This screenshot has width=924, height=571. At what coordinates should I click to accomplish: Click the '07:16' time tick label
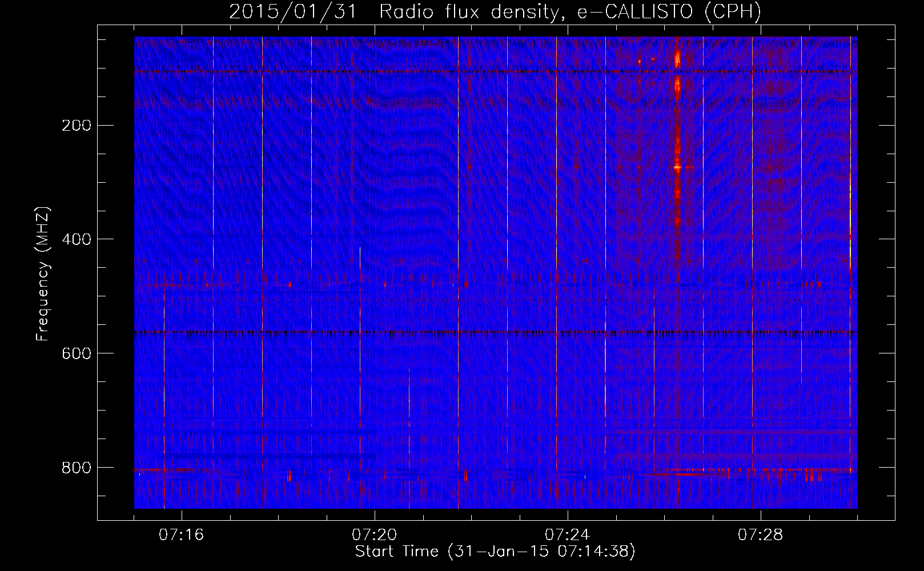(x=181, y=535)
